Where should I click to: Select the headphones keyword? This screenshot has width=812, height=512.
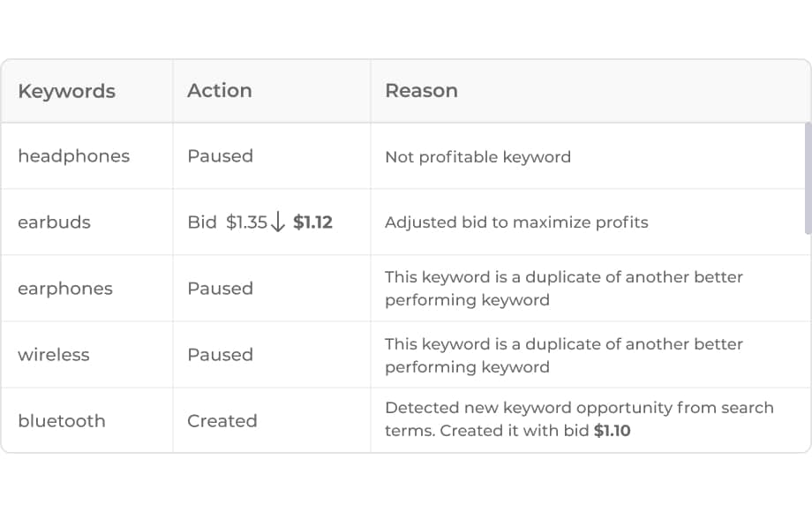[x=73, y=156]
